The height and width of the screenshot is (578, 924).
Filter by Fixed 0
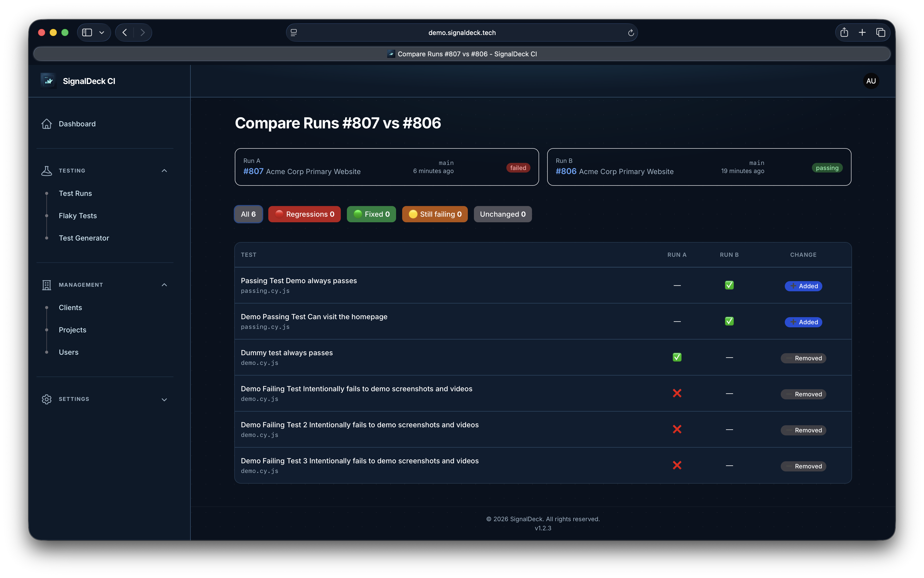371,214
